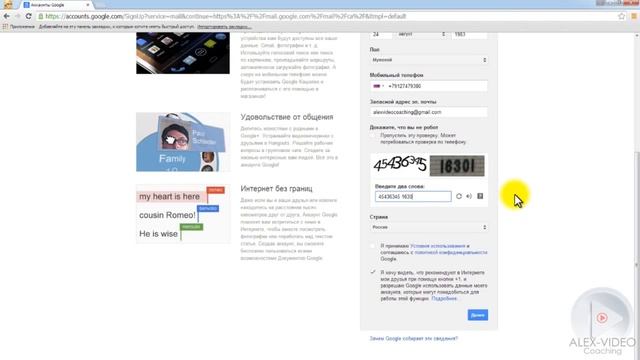This screenshot has width=640, height=360.
Task: Open the Why Google collects this information link
Action: click(x=414, y=338)
